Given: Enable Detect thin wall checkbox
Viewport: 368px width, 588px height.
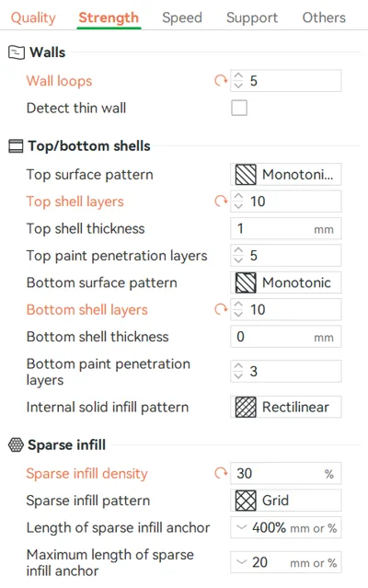Looking at the screenshot, I should click(239, 108).
